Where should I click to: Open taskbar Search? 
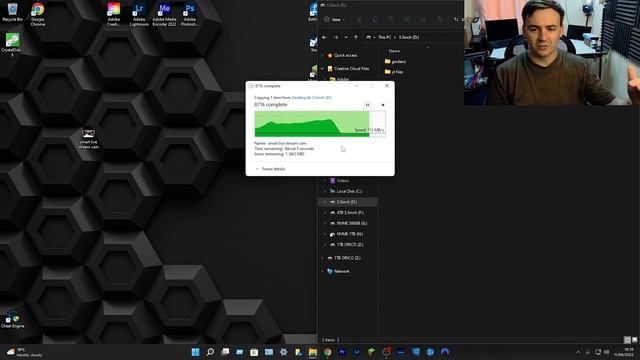click(x=210, y=352)
